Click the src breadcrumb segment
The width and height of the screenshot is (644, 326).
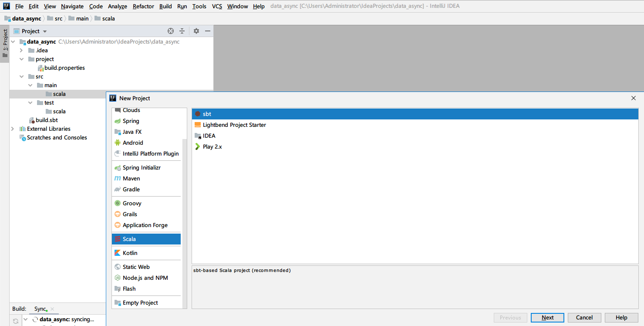click(x=54, y=19)
